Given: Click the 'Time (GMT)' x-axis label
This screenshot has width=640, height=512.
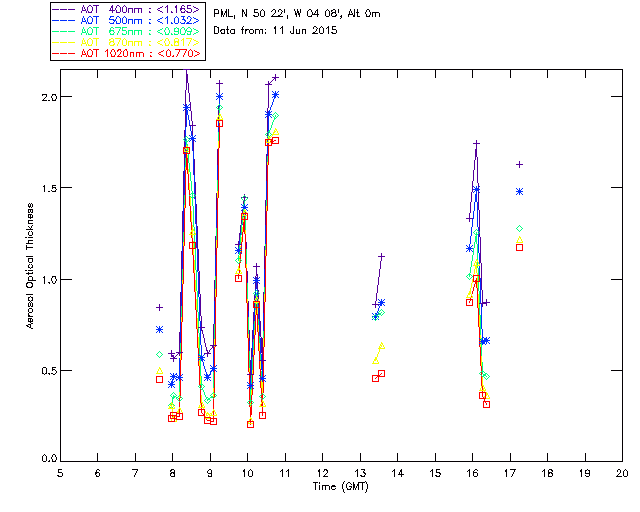Looking at the screenshot, I should 340,486.
